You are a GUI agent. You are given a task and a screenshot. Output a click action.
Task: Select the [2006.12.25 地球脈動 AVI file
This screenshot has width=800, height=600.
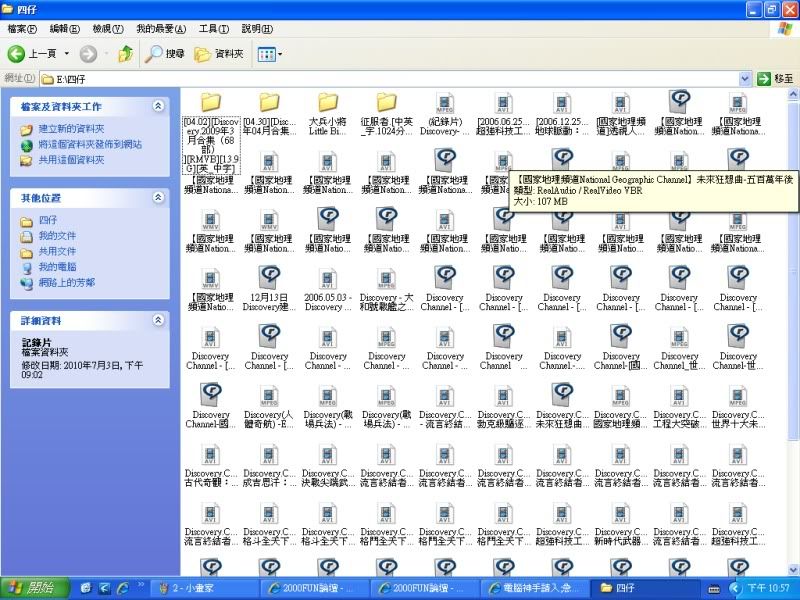click(x=562, y=113)
